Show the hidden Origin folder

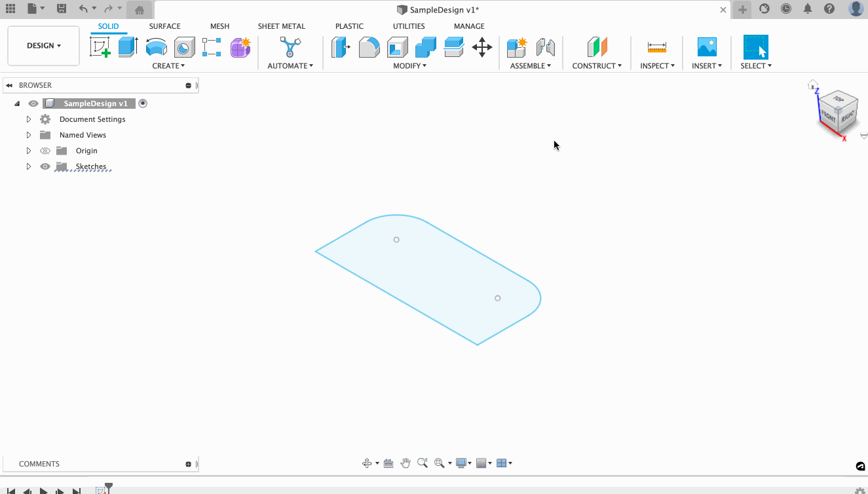(45, 151)
